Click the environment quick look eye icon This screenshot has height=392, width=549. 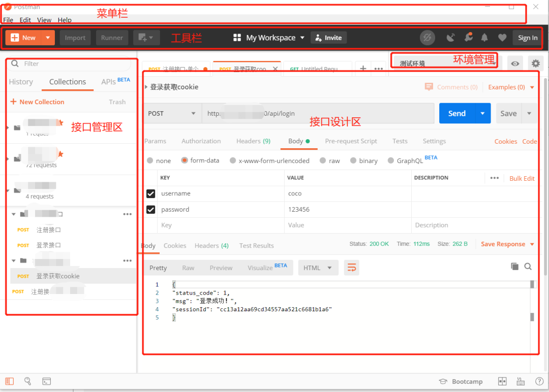point(515,63)
